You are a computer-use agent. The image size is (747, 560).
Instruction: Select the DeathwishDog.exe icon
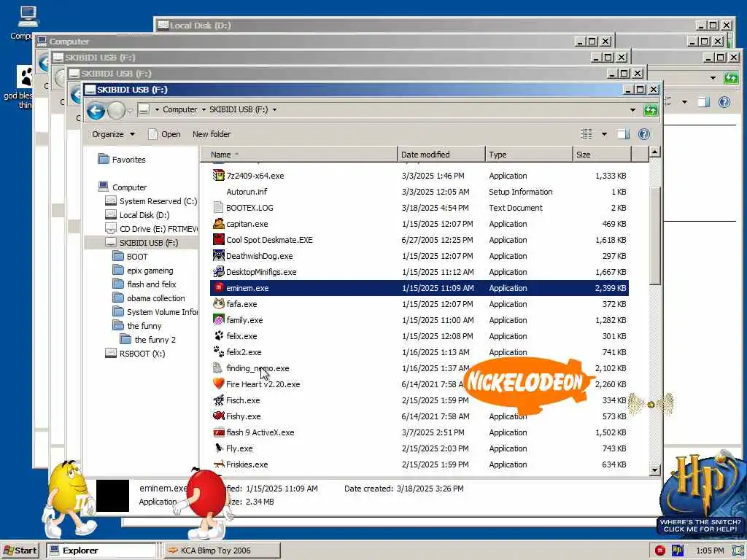click(218, 256)
